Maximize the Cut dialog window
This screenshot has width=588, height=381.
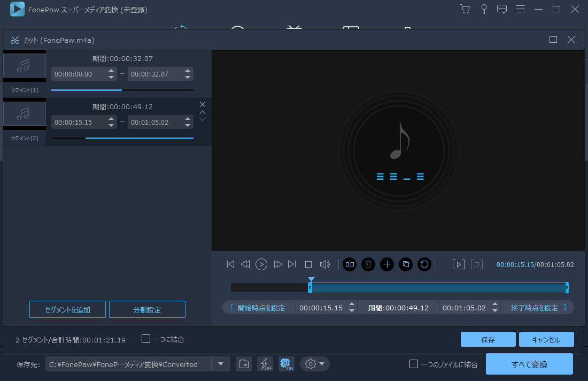[x=553, y=40]
